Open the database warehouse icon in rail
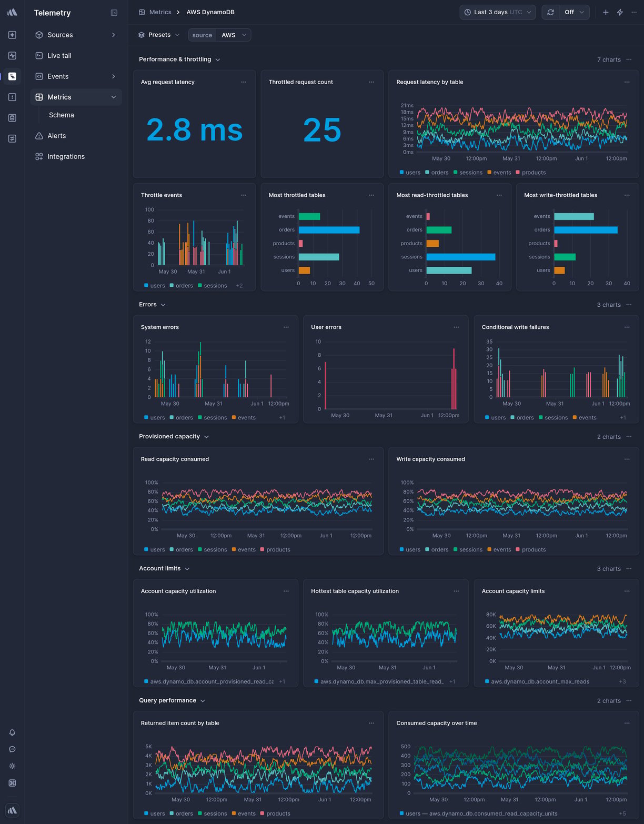644x824 pixels. (12, 118)
